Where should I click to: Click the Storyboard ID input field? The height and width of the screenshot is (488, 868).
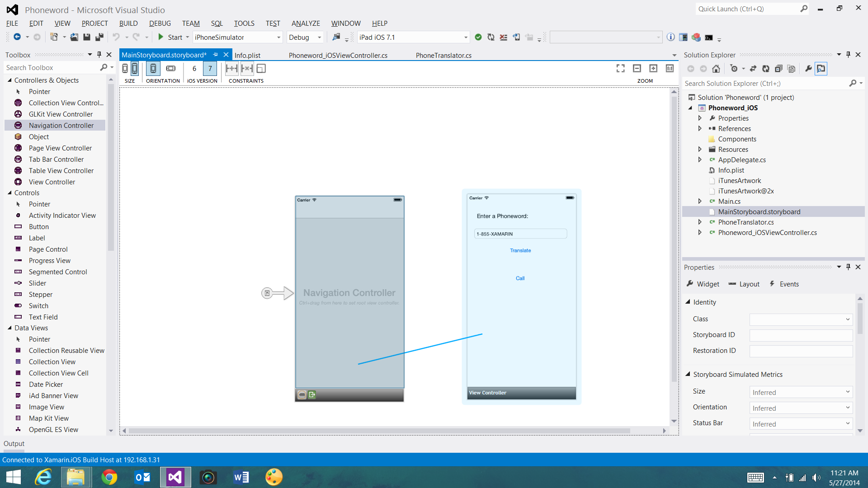[x=801, y=335]
